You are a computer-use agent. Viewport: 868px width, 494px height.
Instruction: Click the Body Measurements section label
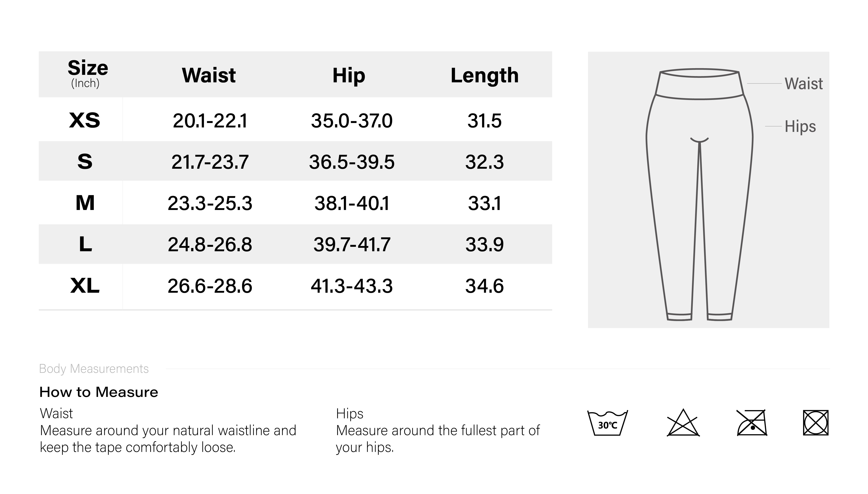click(94, 369)
